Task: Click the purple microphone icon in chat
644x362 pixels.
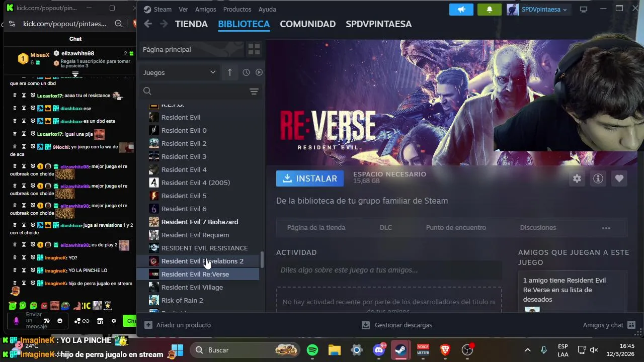Action: (16, 321)
